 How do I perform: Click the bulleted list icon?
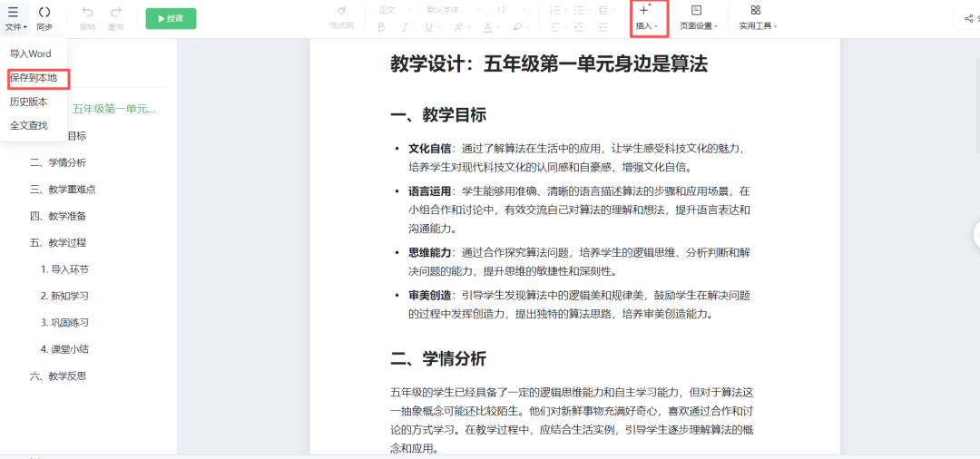coord(578,11)
